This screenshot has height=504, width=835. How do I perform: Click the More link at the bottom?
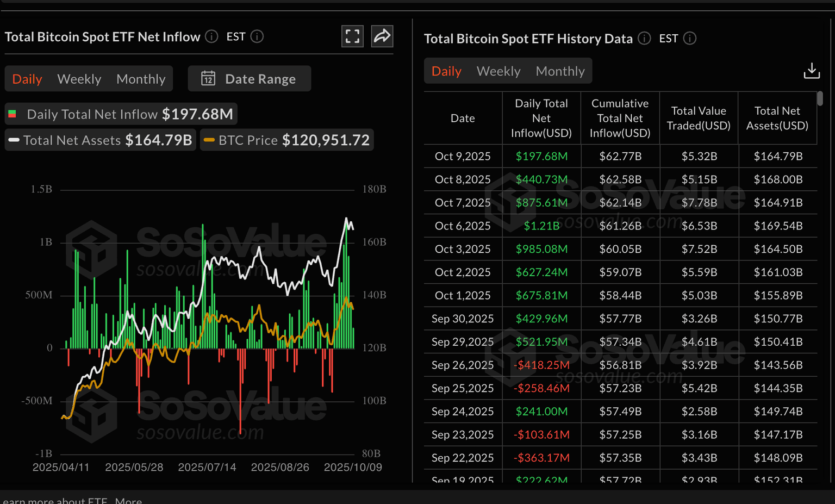(128, 500)
